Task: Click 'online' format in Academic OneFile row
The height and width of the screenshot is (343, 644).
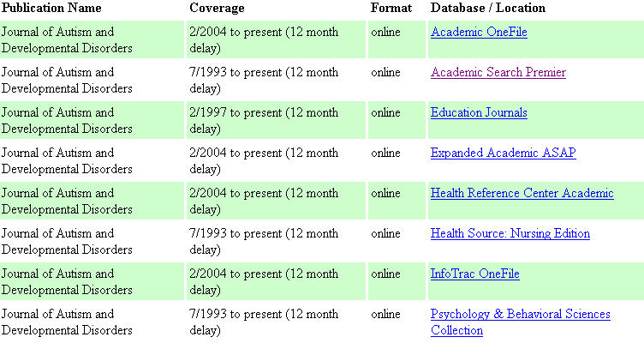Action: [385, 32]
